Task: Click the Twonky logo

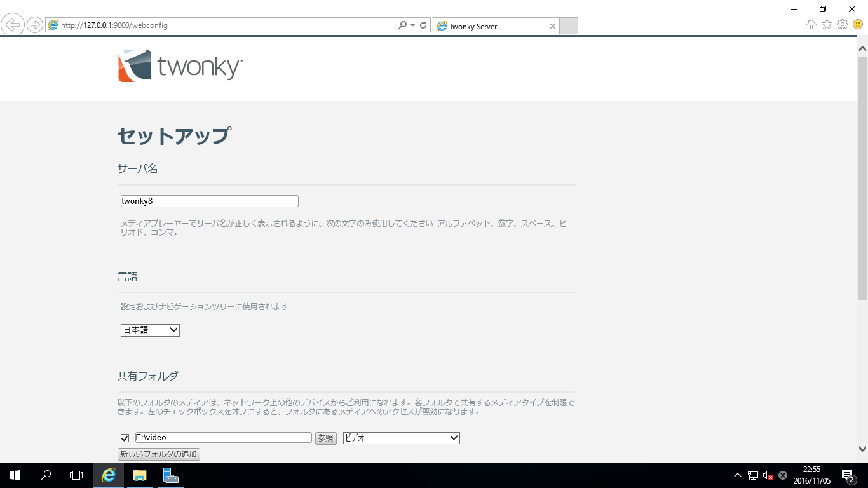Action: (180, 65)
